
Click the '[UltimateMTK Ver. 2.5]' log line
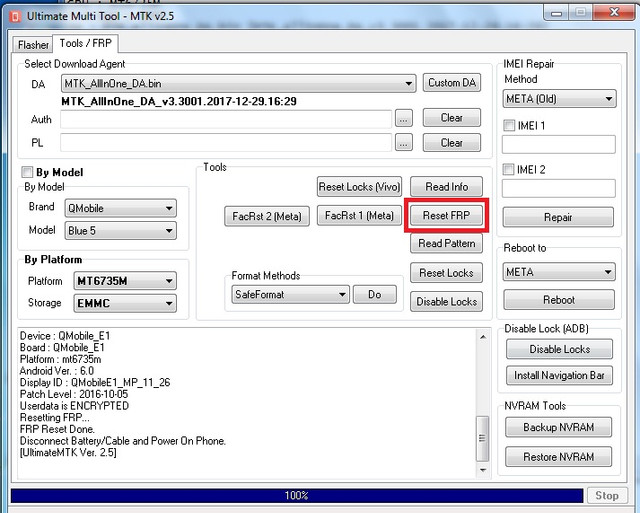(68, 453)
